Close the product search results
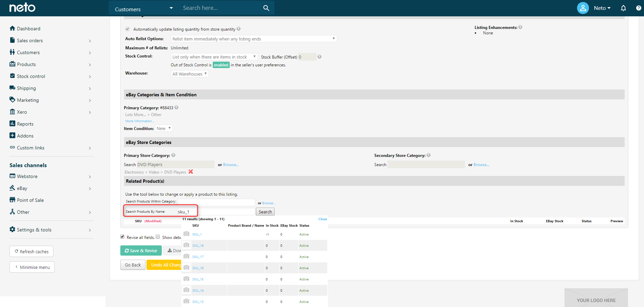This screenshot has width=644, height=307. coord(323,219)
